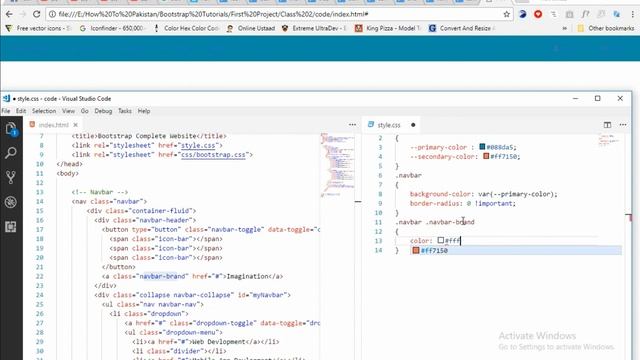The image size is (640, 360).
Task: Click the blue extension icon before Chrome menu
Action: [617, 14]
